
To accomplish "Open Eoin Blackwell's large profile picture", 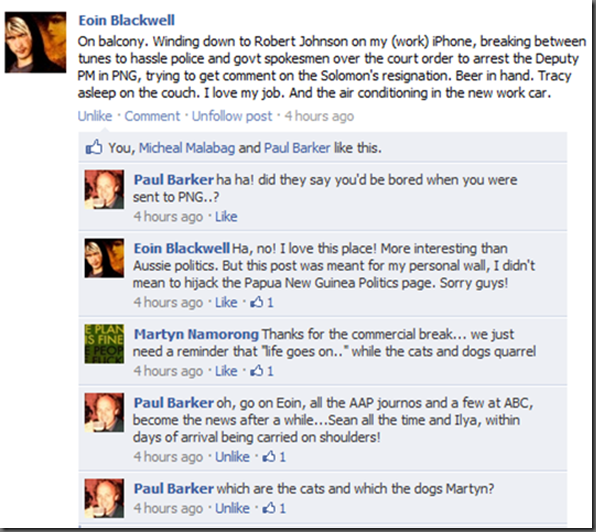I will coord(35,42).
